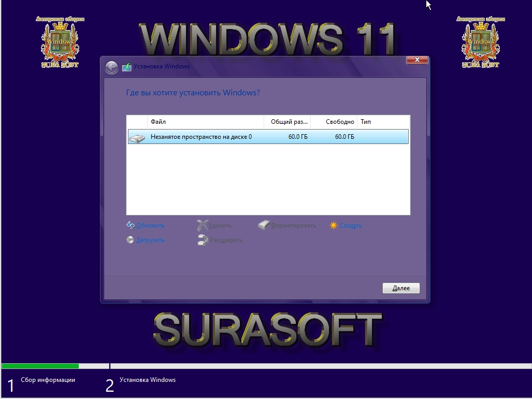The height and width of the screenshot is (399, 532).
Task: Click the 60.0 ГБ free space cell
Action: [x=344, y=137]
